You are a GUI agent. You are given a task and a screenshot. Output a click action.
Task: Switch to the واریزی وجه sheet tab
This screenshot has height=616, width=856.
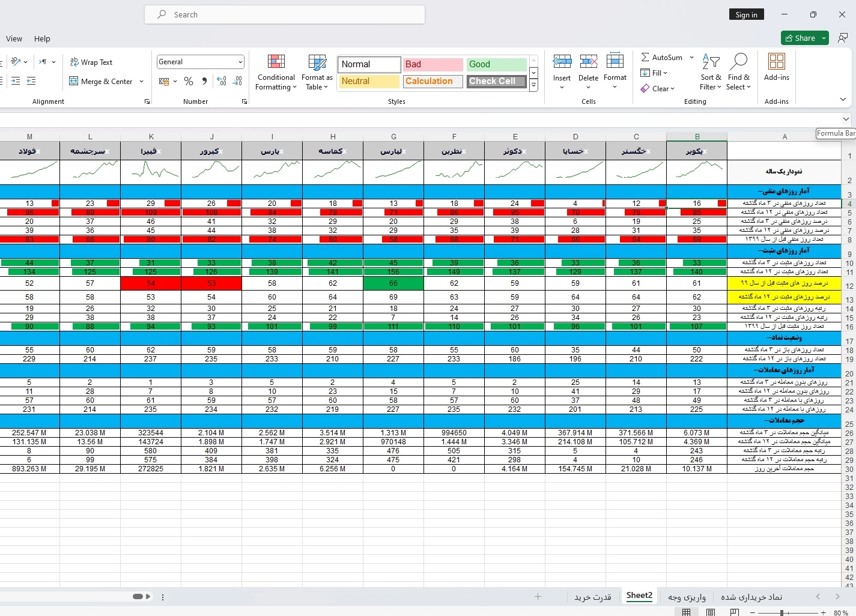pos(687,597)
